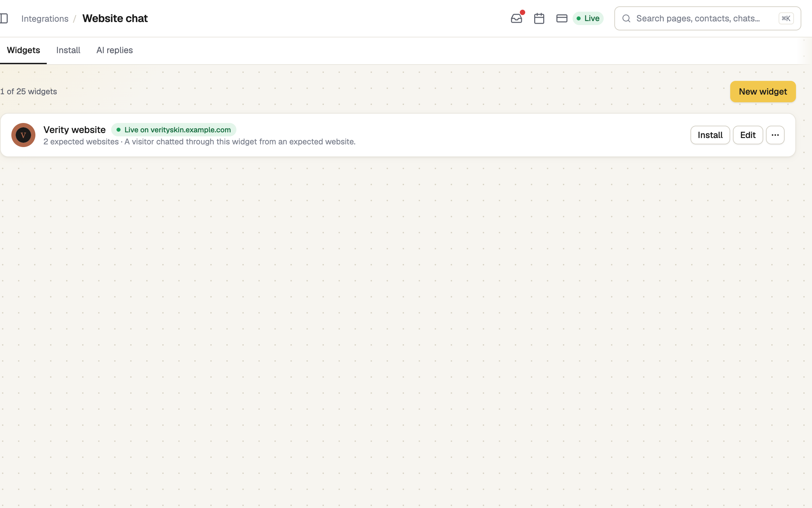The image size is (812, 508).
Task: Open the calendar icon in header
Action: 539,18
